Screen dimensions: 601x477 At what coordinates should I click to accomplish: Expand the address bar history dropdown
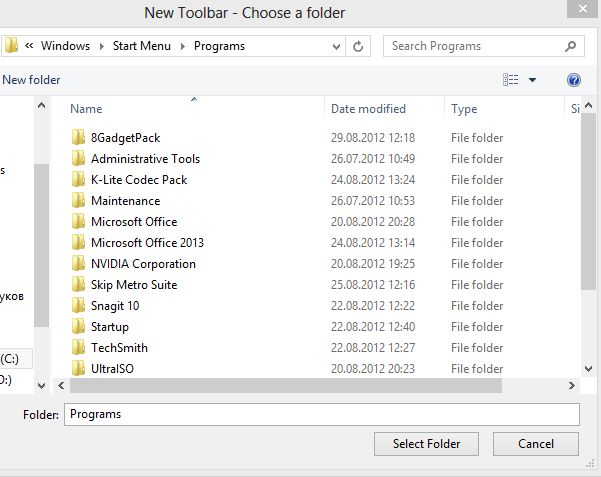coord(334,46)
